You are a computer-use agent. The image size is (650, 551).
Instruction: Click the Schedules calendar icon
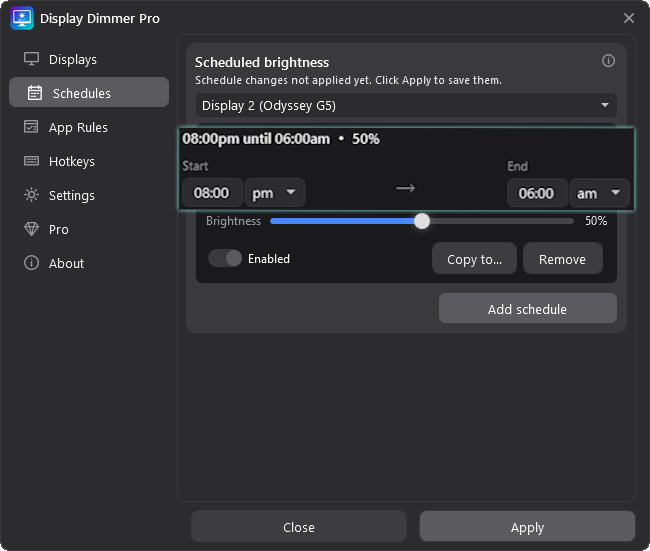point(35,93)
